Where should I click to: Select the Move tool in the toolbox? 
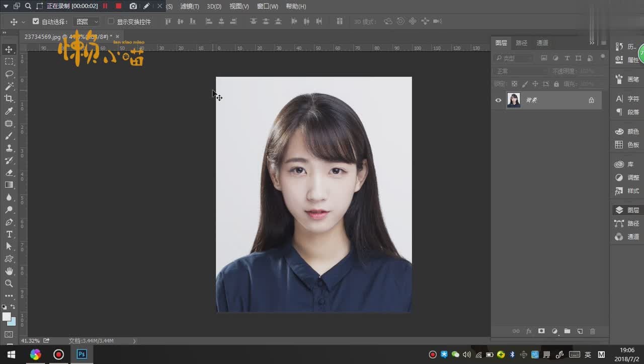[9, 49]
